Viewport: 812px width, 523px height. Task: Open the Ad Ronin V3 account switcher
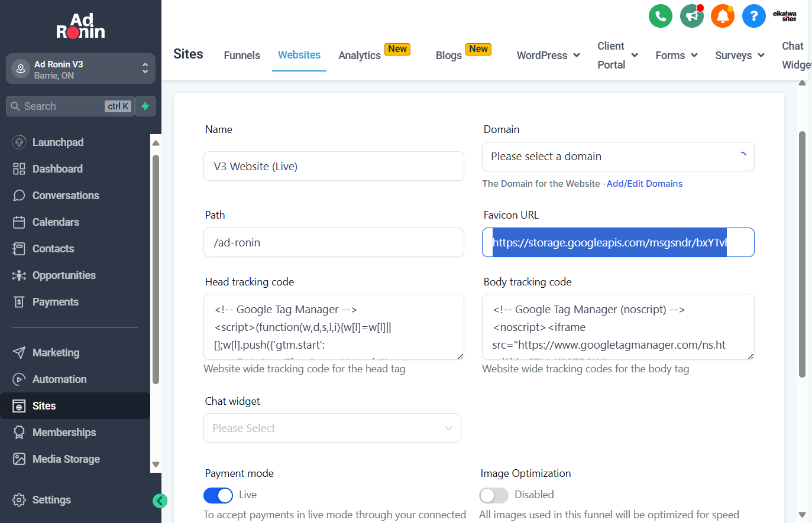pyautogui.click(x=80, y=69)
